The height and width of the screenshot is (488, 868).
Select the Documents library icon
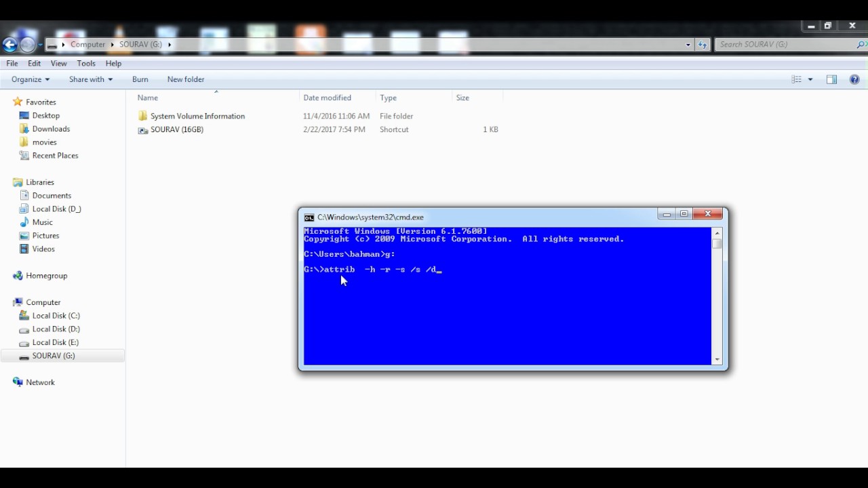[x=24, y=195]
